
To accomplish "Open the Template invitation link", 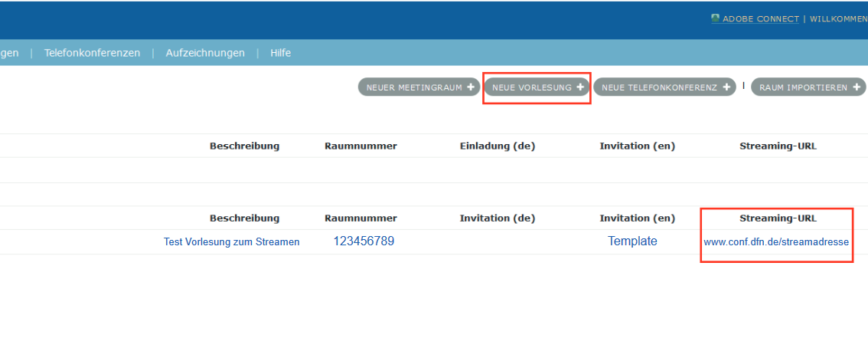I will point(632,241).
